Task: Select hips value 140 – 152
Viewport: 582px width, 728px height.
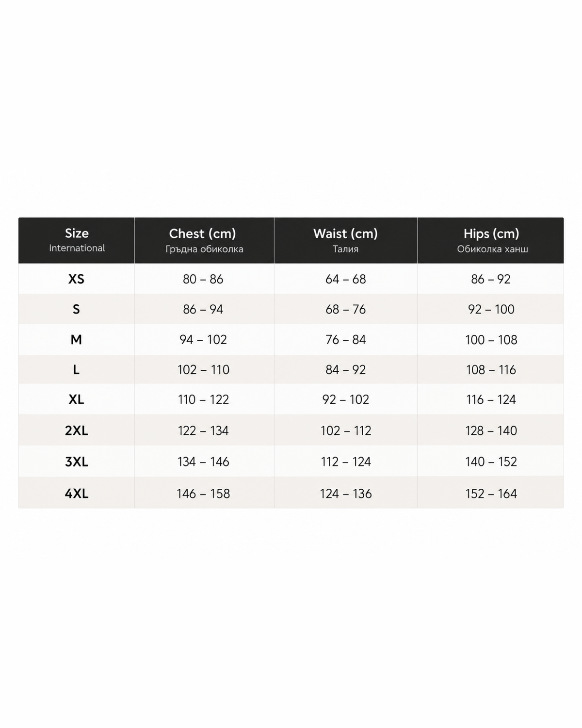Action: tap(491, 462)
